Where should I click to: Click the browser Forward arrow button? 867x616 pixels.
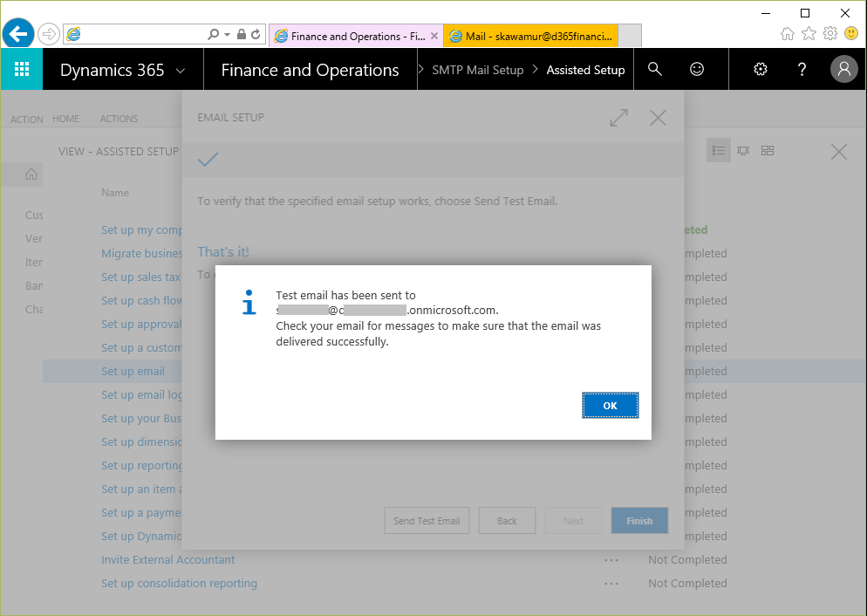(x=49, y=34)
